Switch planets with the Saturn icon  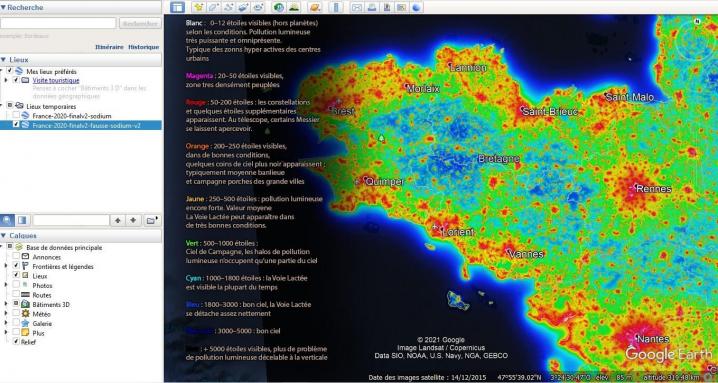[x=314, y=7]
